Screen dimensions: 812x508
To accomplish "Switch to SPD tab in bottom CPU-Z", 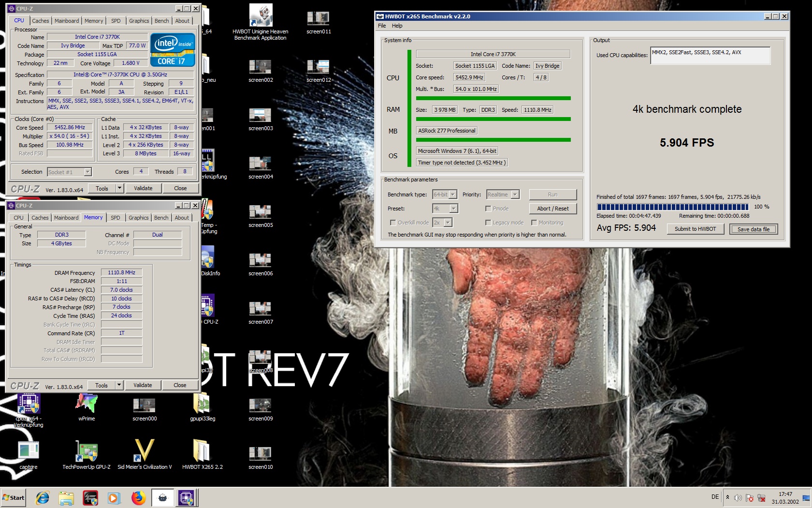I will pos(115,218).
